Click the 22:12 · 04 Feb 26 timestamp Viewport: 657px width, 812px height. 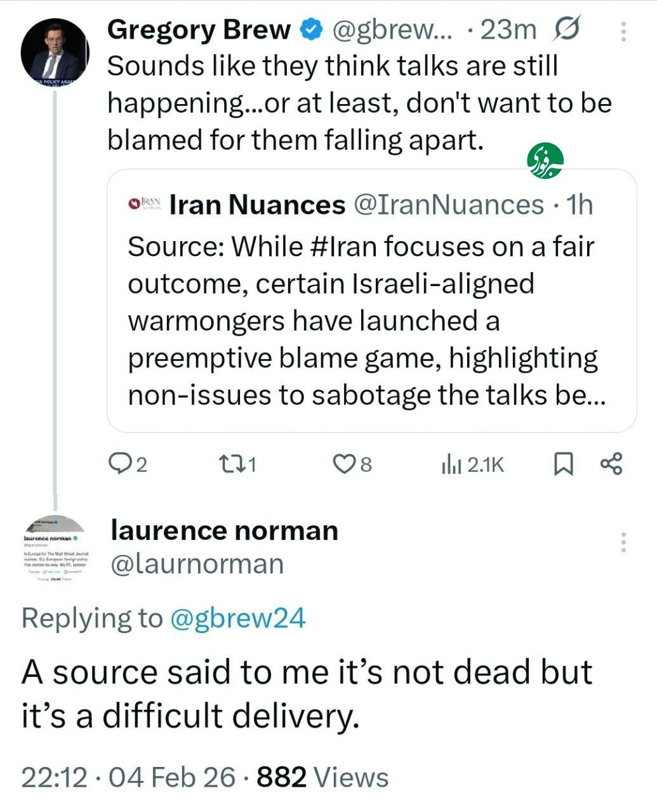click(127, 777)
